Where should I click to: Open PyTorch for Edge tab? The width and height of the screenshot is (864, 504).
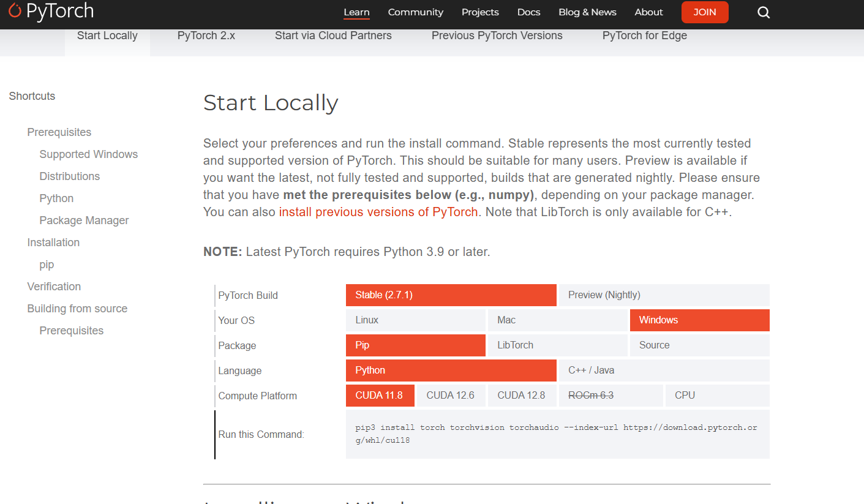[645, 36]
